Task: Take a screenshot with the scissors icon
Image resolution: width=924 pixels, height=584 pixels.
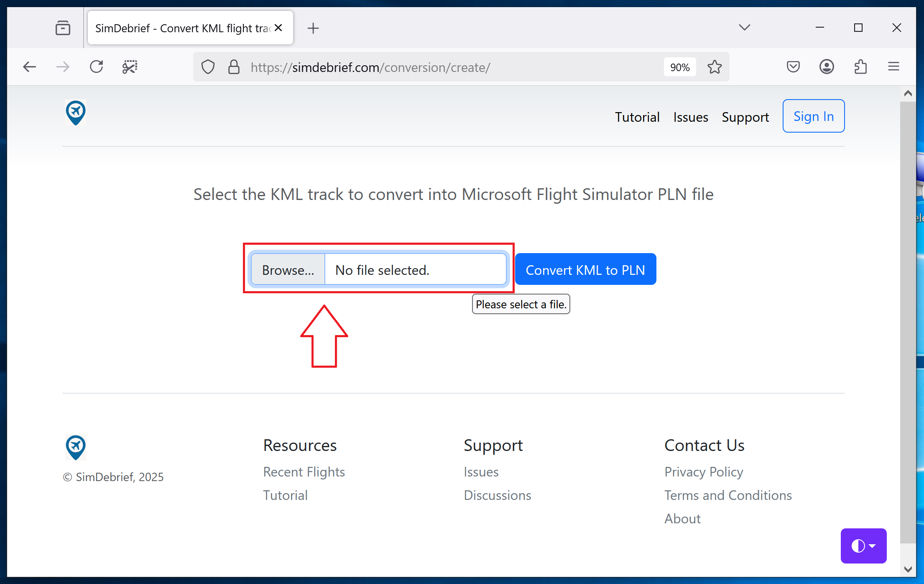Action: pos(130,67)
